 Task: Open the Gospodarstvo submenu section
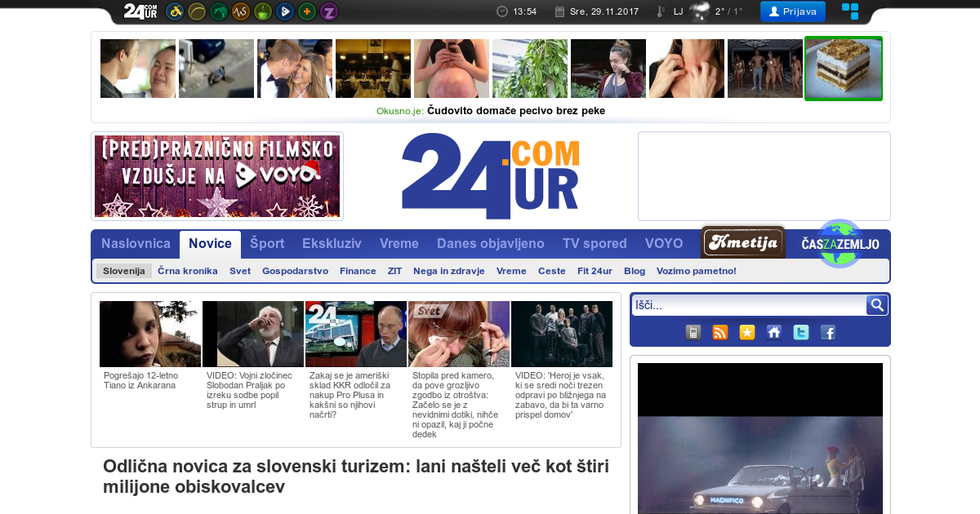pyautogui.click(x=295, y=271)
